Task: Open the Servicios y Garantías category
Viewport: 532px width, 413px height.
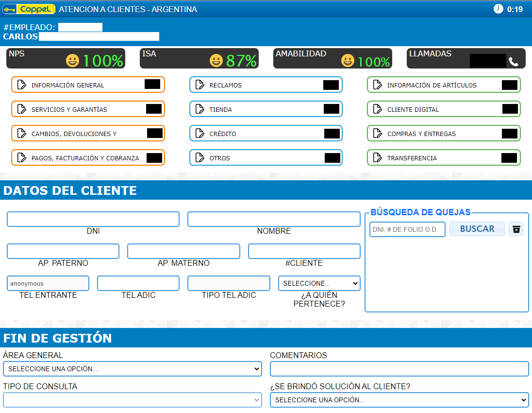Action: pyautogui.click(x=88, y=109)
